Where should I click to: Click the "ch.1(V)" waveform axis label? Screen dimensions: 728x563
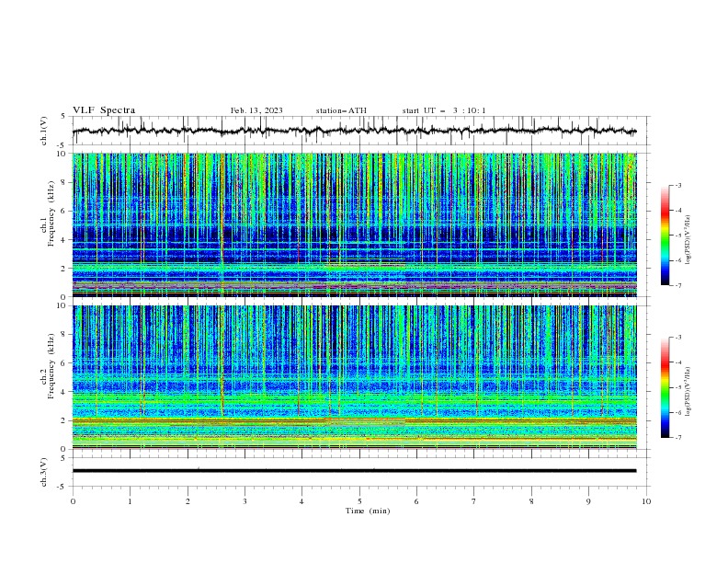[44, 131]
